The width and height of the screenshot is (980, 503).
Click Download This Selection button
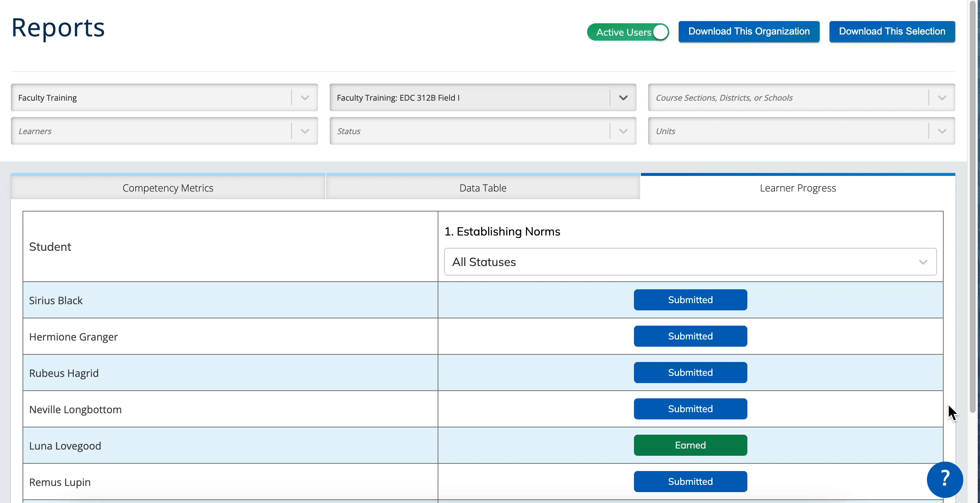pyautogui.click(x=892, y=31)
